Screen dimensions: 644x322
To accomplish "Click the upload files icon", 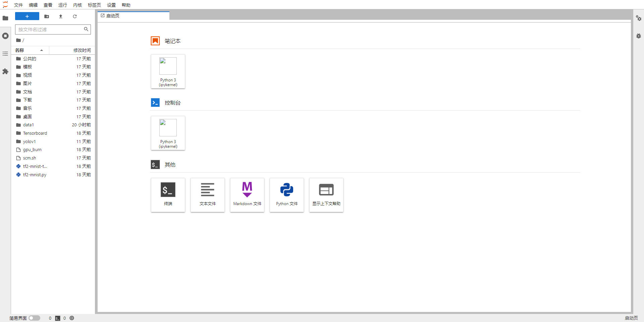I will (x=61, y=16).
